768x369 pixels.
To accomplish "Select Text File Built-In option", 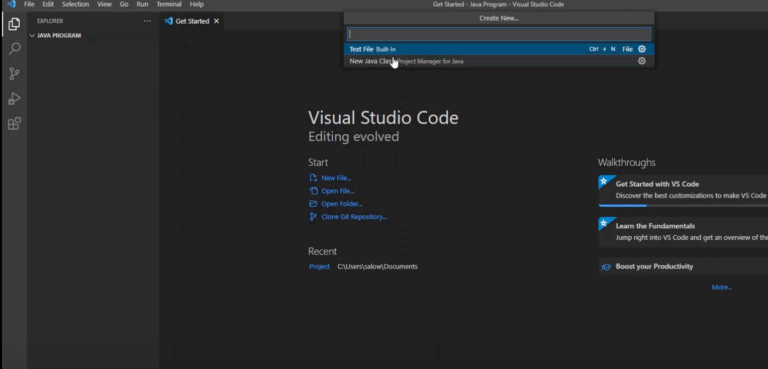I will [x=499, y=49].
